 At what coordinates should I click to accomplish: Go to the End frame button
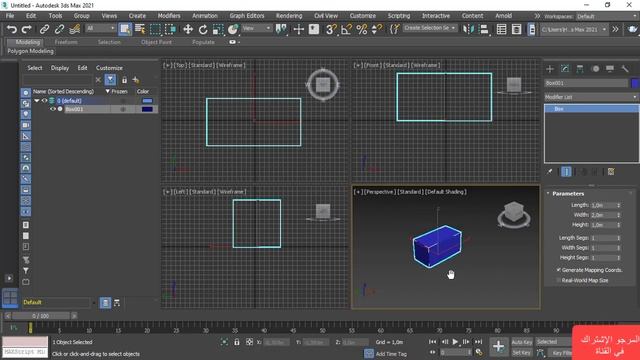point(478,342)
